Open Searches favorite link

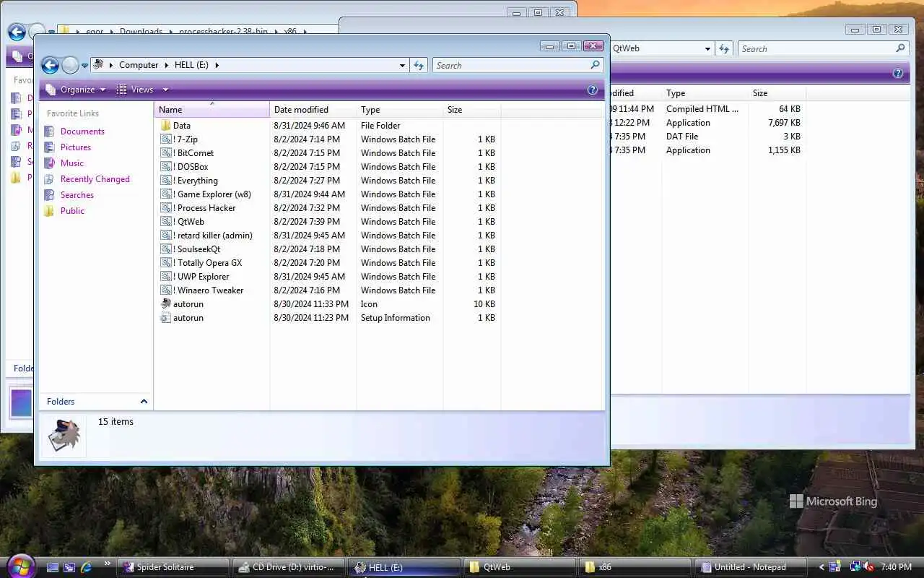(77, 195)
